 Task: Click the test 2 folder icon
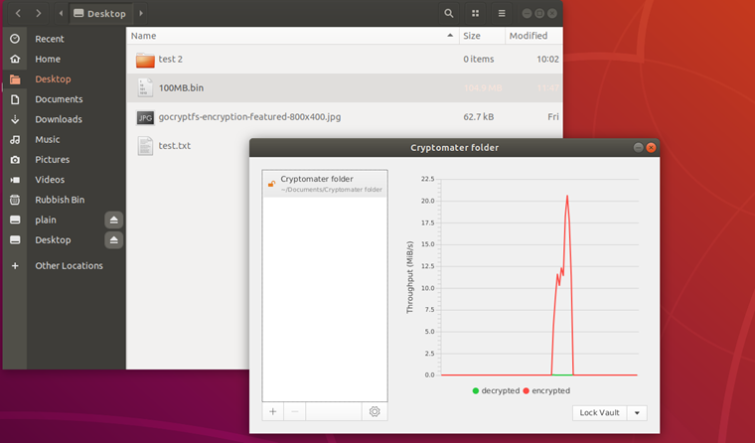[145, 60]
